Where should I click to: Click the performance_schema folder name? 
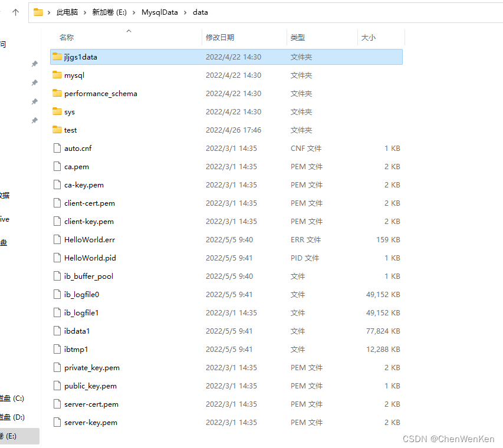tap(101, 94)
